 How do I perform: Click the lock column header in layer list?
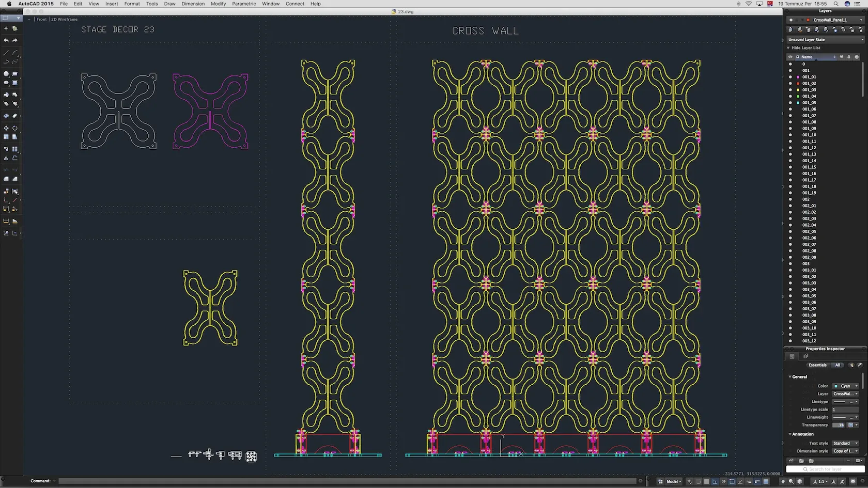coord(848,57)
